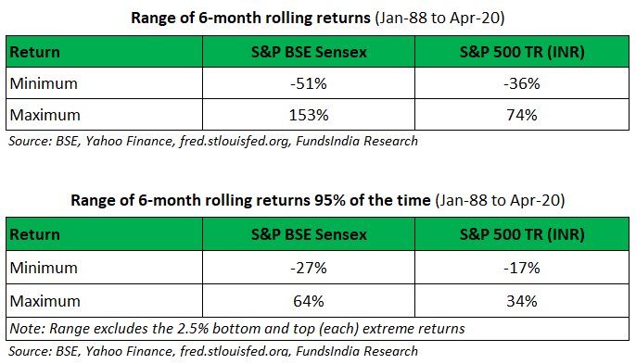Select S&P 500 TR (INR) header in first table
The image size is (636, 364).
[x=522, y=52]
